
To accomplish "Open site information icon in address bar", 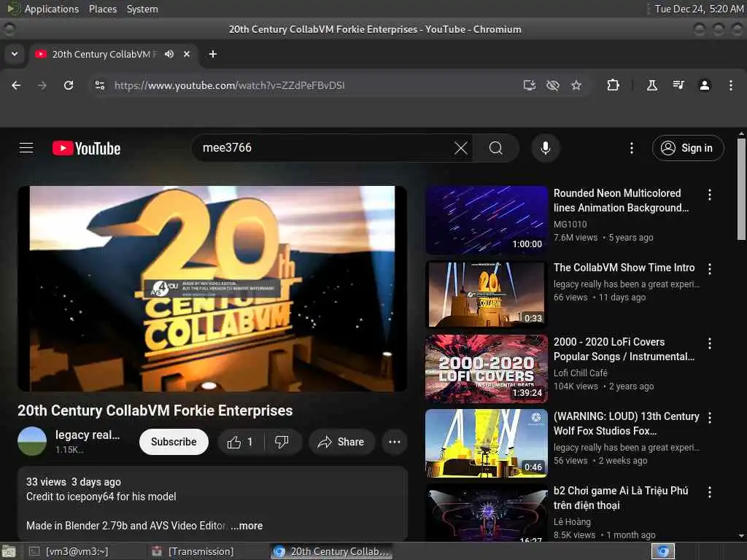I will click(x=99, y=85).
